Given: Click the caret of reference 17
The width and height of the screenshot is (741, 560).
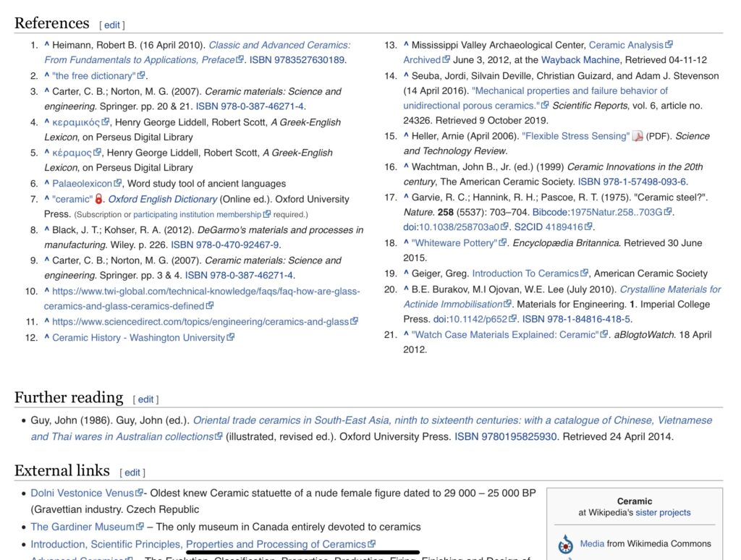Looking at the screenshot, I should point(406,197).
